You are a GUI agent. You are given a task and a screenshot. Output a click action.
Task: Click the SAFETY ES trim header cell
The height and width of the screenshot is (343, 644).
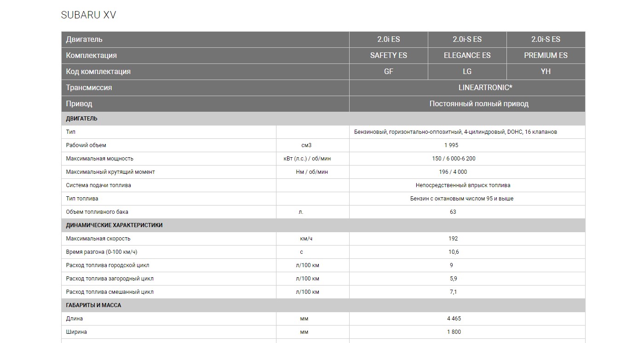coord(388,55)
